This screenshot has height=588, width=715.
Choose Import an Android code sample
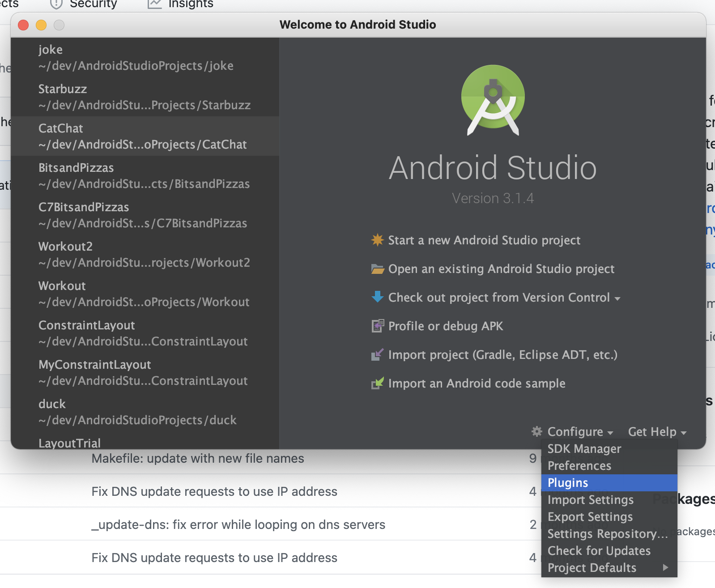click(x=477, y=383)
